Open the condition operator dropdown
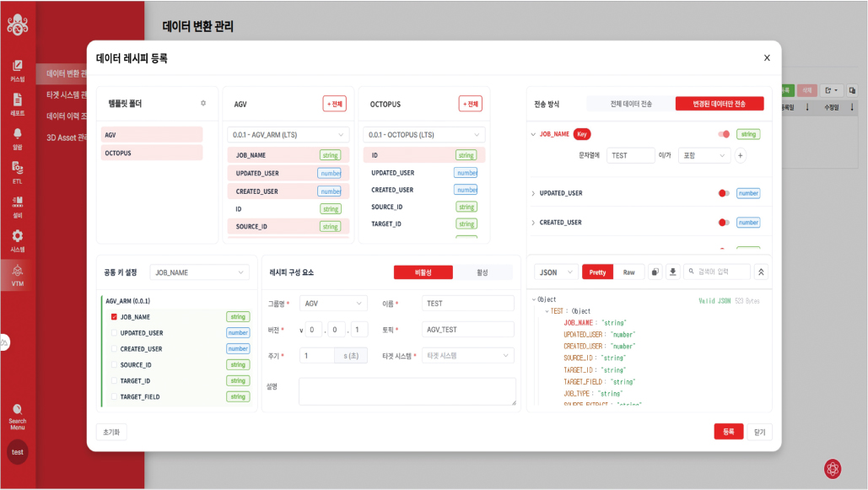The height and width of the screenshot is (490, 868). (x=704, y=155)
